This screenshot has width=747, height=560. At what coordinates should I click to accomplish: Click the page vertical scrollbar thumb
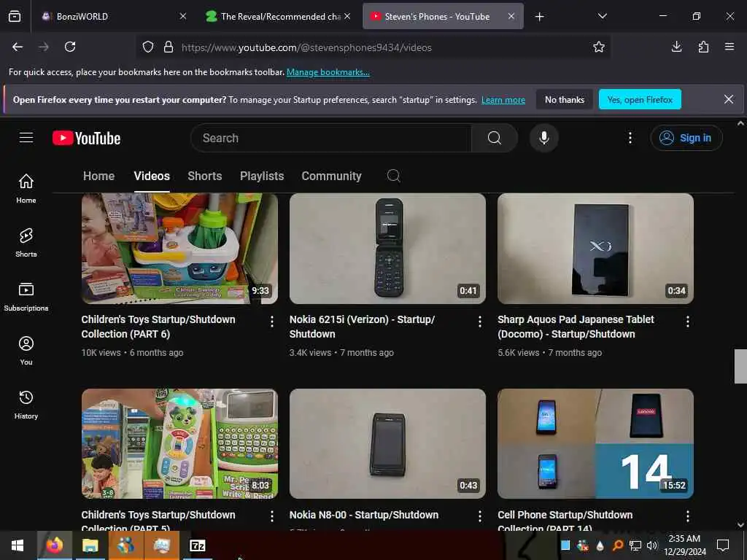pos(740,366)
